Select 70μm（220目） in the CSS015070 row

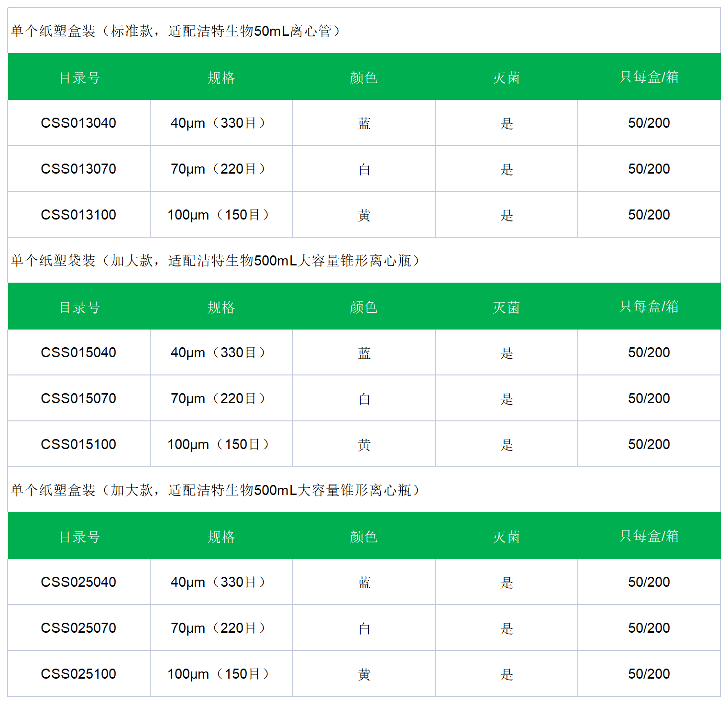220,398
